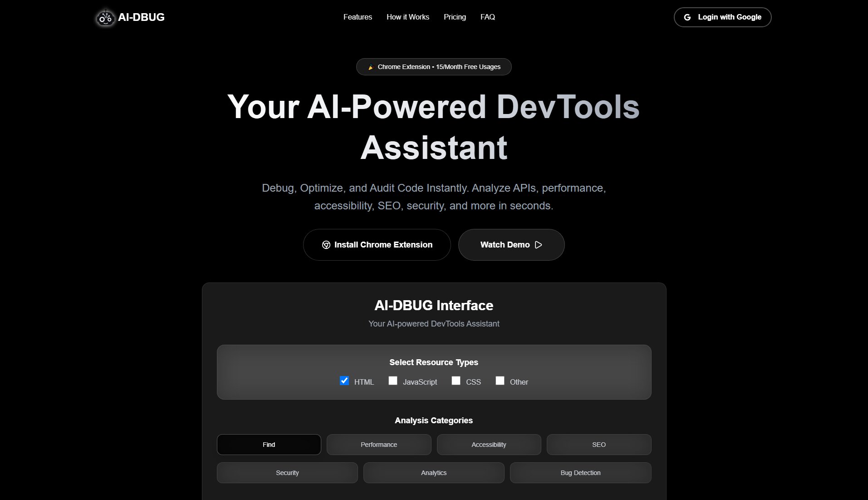Viewport: 868px width, 500px height.
Task: Enable the JavaScript resource type checkbox
Action: pos(393,381)
